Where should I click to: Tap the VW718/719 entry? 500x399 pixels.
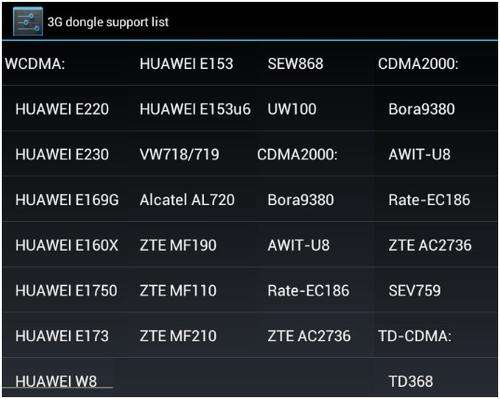(179, 154)
